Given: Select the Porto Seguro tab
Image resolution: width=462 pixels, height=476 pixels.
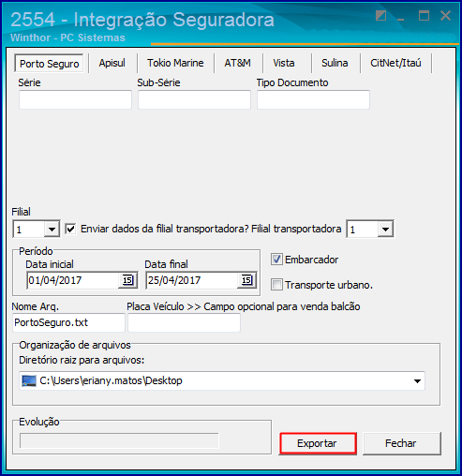Looking at the screenshot, I should click(50, 64).
